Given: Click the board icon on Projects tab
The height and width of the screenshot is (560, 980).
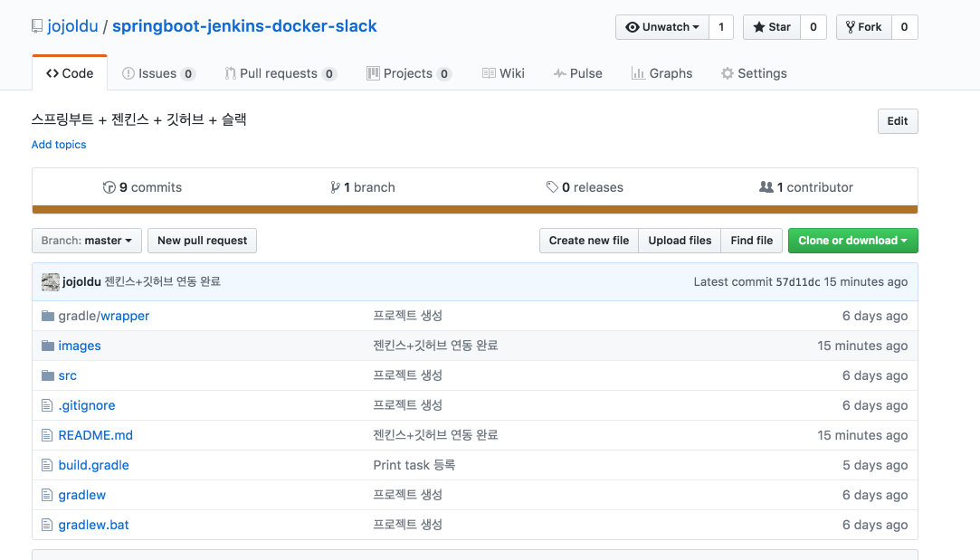Looking at the screenshot, I should [373, 73].
